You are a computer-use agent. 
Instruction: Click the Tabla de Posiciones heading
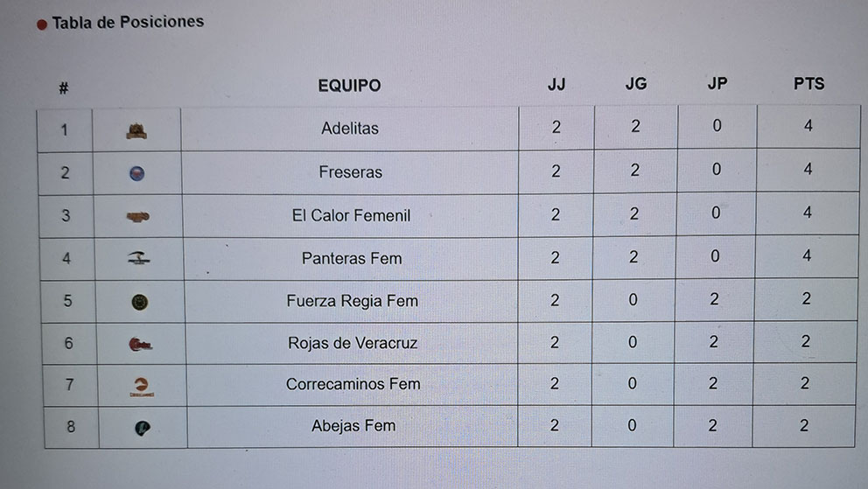click(128, 23)
